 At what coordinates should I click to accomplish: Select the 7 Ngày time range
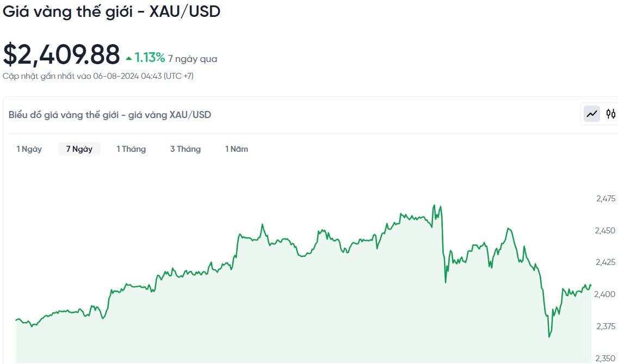point(79,149)
